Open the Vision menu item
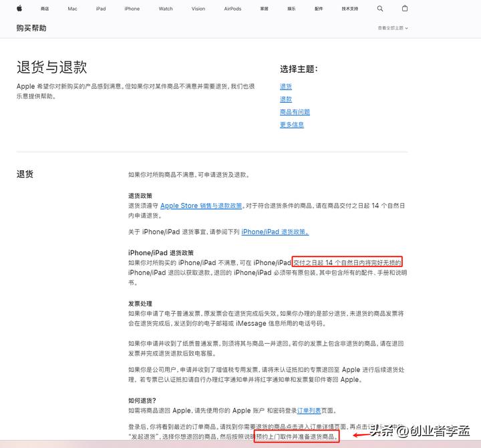Image resolution: width=481 pixels, height=448 pixels. point(198,9)
